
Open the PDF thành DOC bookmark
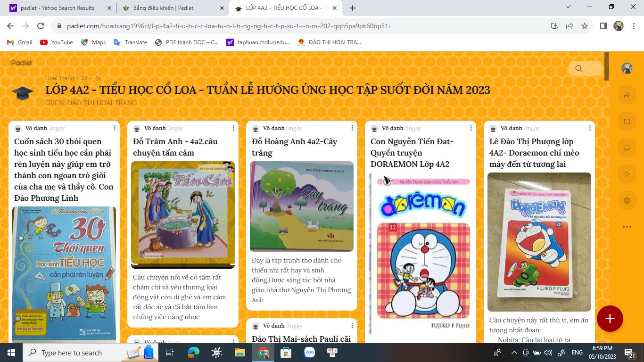(187, 42)
